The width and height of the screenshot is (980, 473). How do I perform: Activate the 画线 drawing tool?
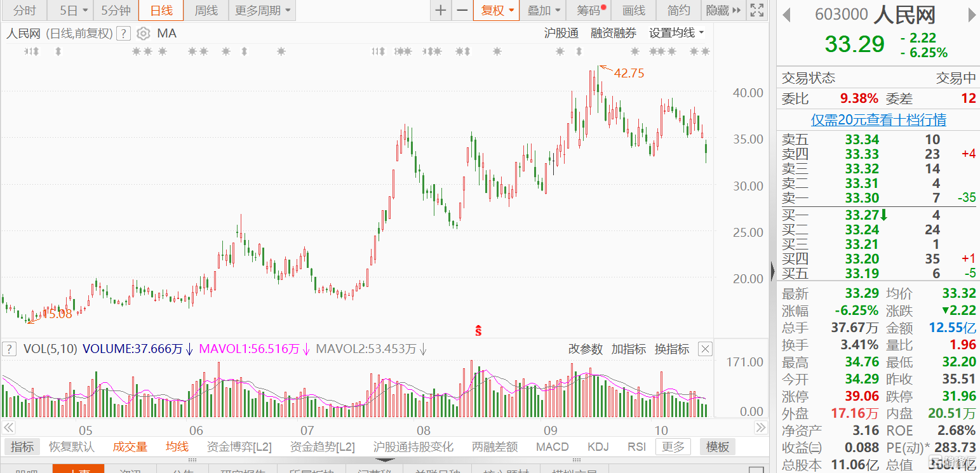click(633, 10)
